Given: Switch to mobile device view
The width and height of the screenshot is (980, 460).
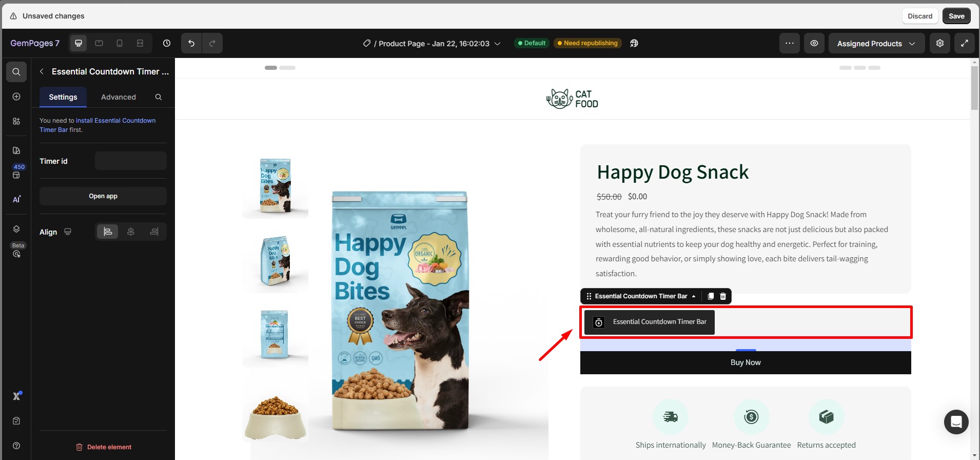Looking at the screenshot, I should coord(120,43).
